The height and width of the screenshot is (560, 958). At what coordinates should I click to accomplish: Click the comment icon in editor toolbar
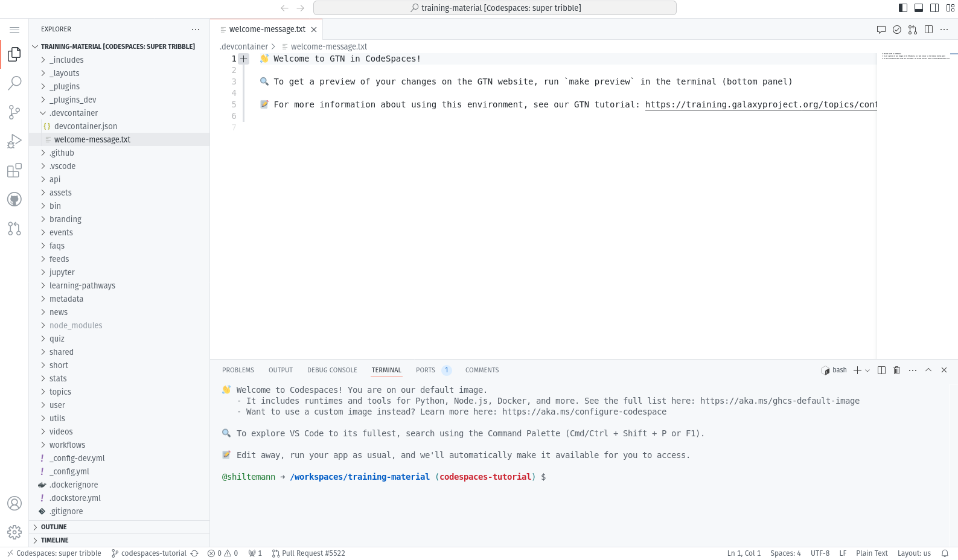tap(881, 30)
